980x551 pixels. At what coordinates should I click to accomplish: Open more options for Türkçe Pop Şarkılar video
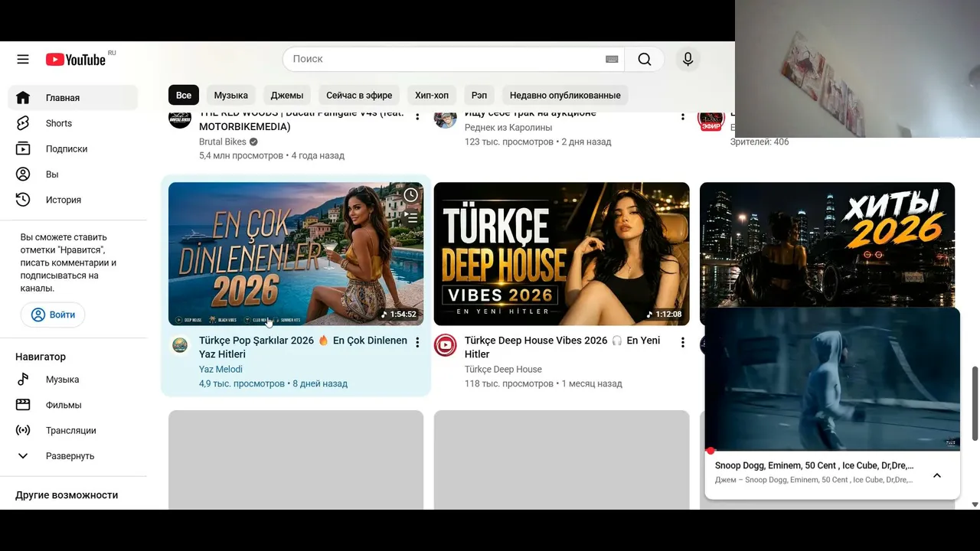tap(417, 342)
